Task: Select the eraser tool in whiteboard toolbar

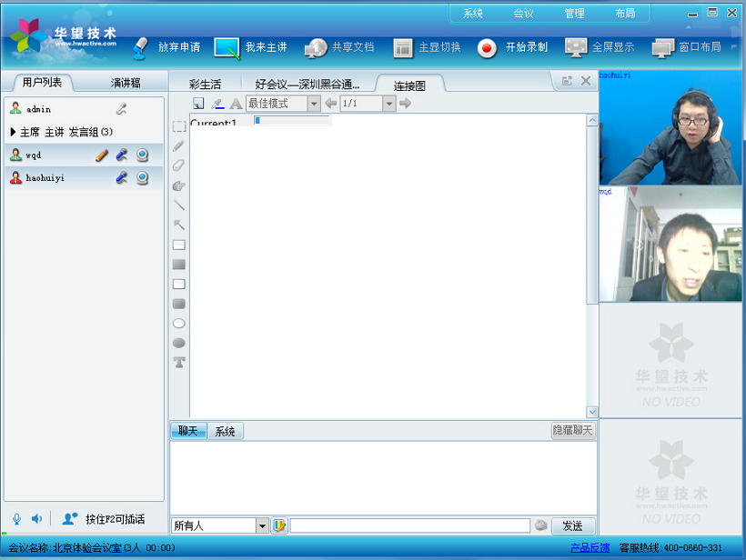Action: pos(179,165)
